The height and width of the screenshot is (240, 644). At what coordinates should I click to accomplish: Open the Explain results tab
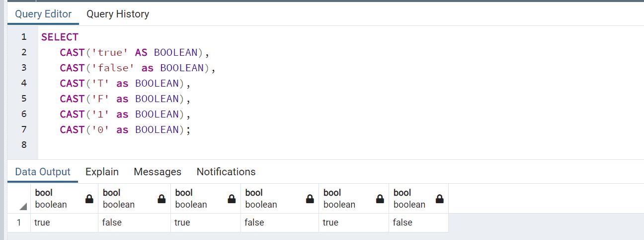(x=102, y=172)
